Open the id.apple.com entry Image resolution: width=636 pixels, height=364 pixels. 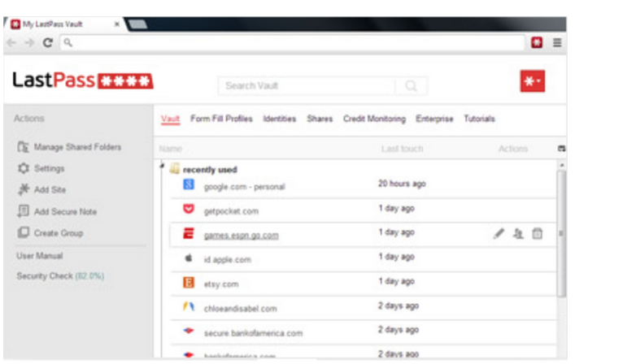[x=228, y=260]
